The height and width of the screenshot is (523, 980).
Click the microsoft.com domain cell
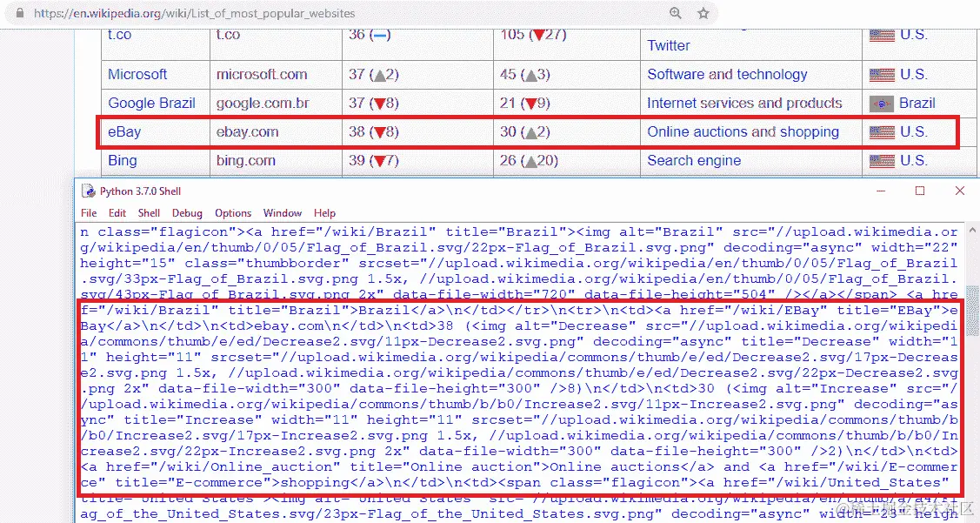276,75
